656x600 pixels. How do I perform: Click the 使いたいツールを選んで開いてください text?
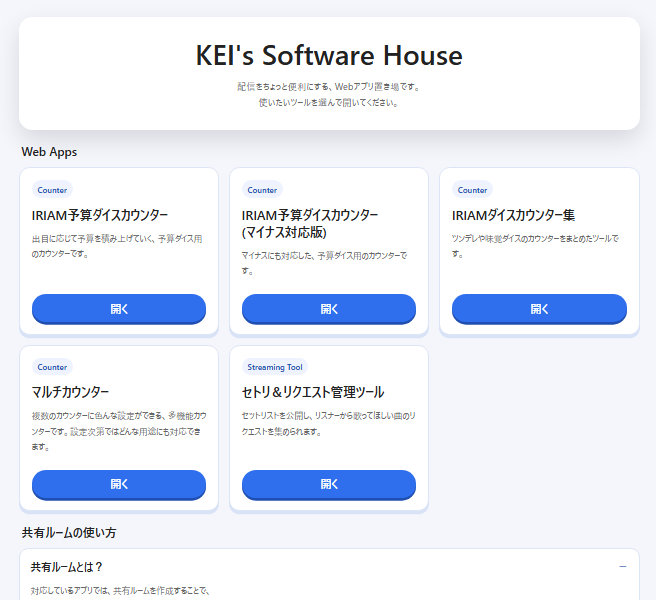coord(329,103)
